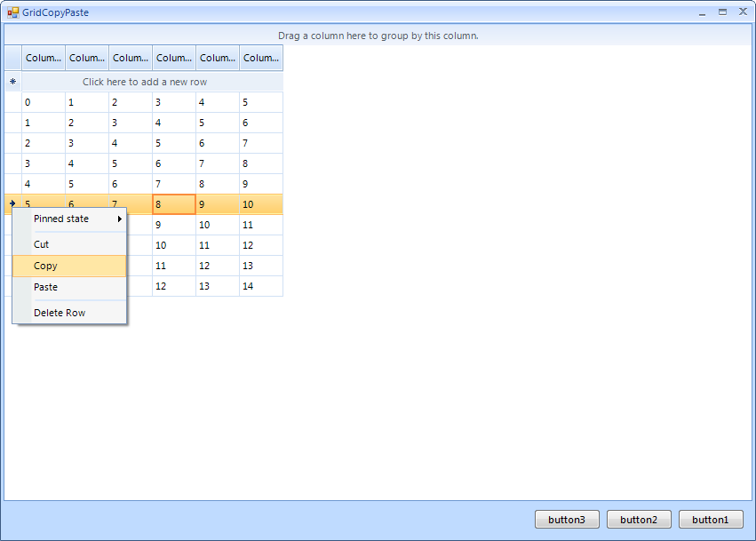Click the last column header in the grid
The width and height of the screenshot is (756, 541).
click(x=261, y=58)
